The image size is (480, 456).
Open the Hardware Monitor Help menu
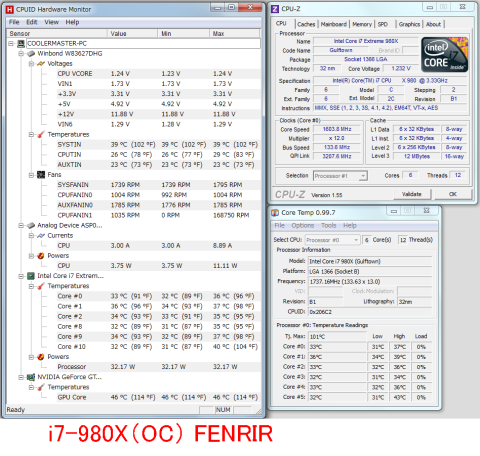coord(72,22)
